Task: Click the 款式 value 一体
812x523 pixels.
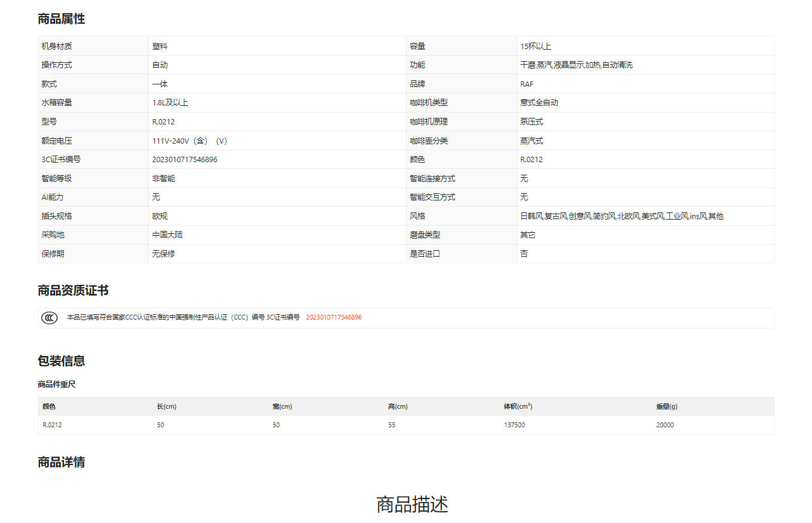Action: tap(160, 84)
